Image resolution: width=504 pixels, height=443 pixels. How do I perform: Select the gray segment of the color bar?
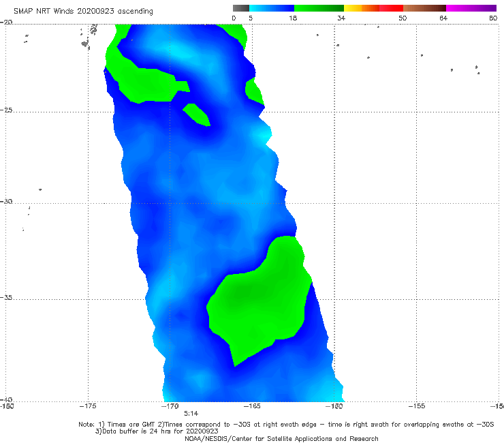[241, 8]
